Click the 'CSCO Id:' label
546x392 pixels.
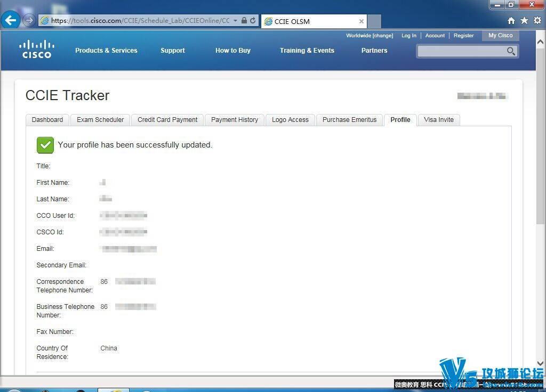click(50, 232)
